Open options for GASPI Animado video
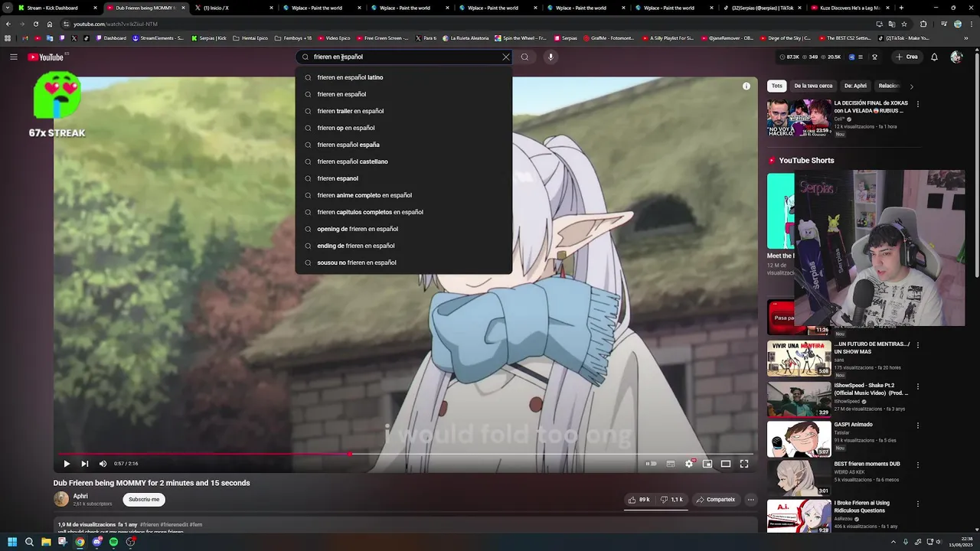 click(x=918, y=425)
